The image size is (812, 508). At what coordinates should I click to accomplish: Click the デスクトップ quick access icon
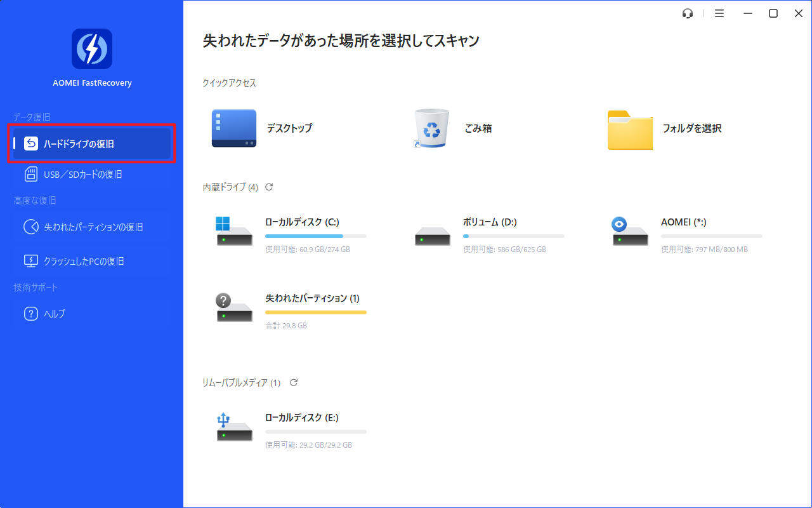coord(234,128)
